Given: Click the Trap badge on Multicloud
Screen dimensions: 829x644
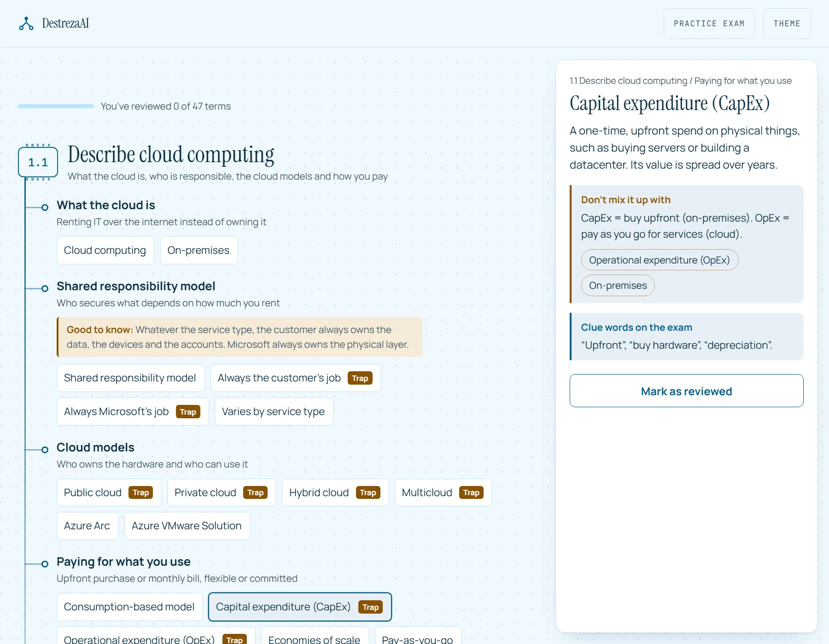Looking at the screenshot, I should pyautogui.click(x=471, y=492).
